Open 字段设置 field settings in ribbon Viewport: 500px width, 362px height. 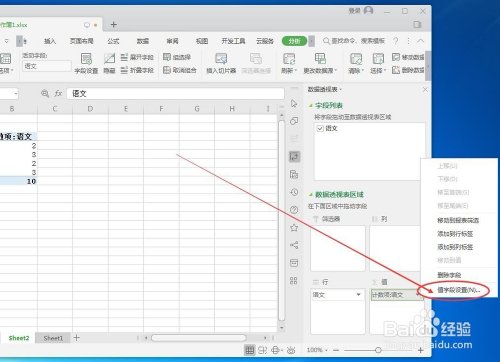click(x=86, y=63)
